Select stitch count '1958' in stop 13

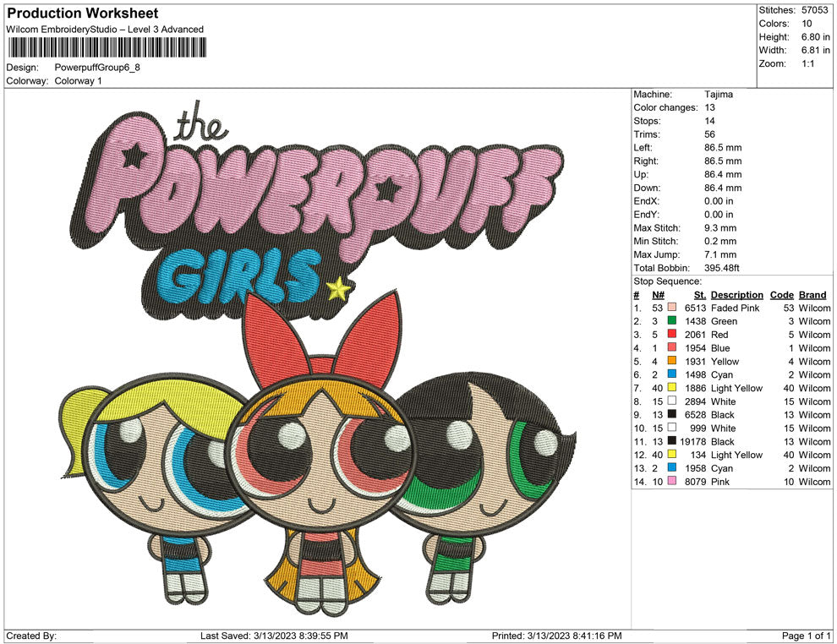point(696,468)
